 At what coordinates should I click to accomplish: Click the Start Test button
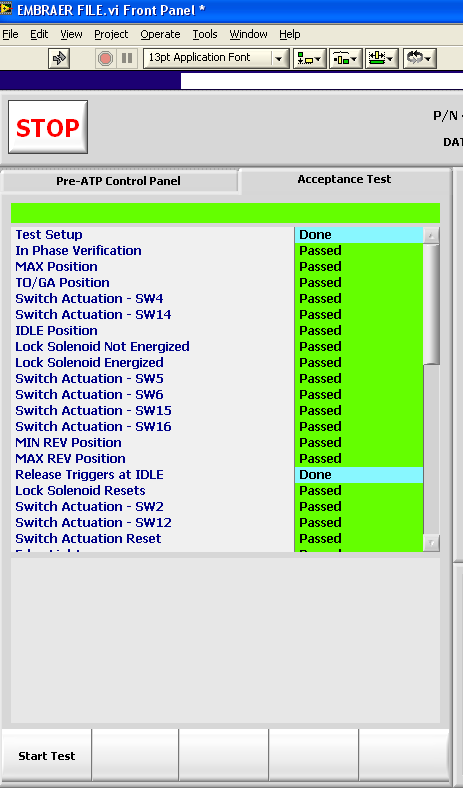[47, 756]
